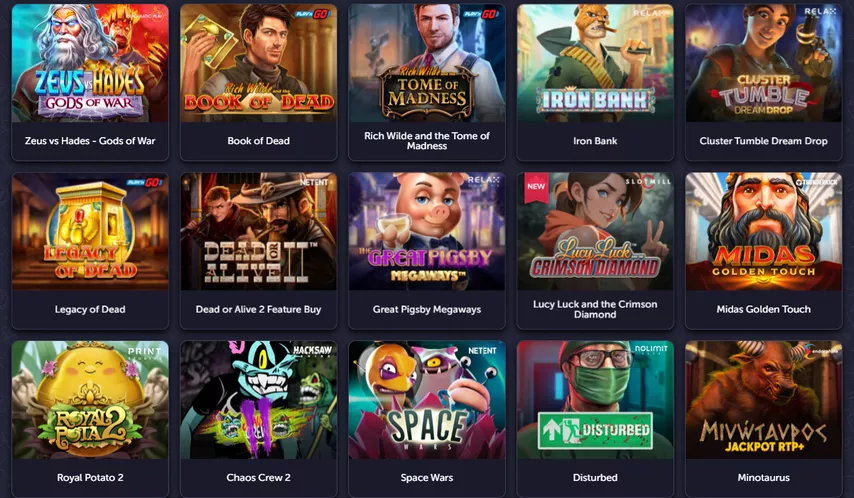Open the Iron Bank game tile image
Screen dimensions: 854x498
(x=595, y=63)
